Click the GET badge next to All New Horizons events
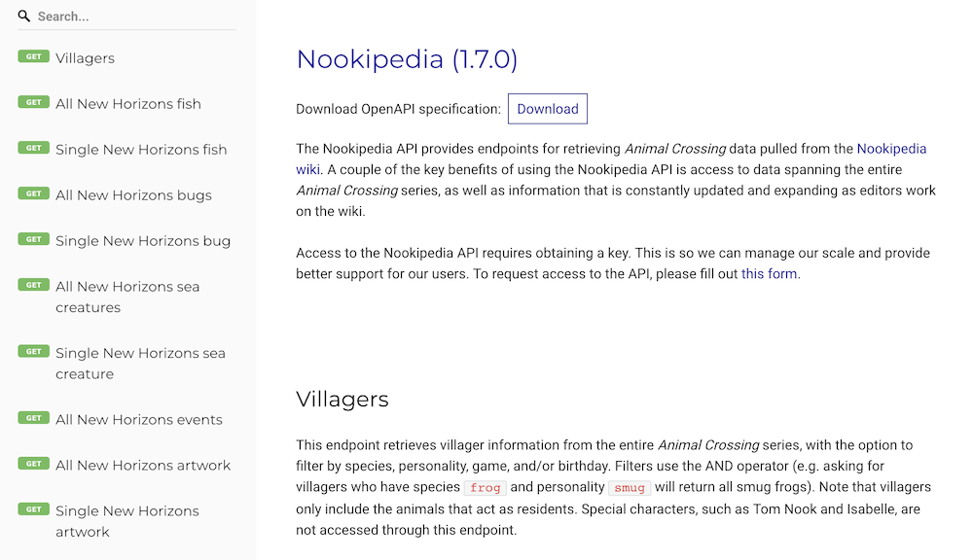The width and height of the screenshot is (973, 560). [x=32, y=418]
